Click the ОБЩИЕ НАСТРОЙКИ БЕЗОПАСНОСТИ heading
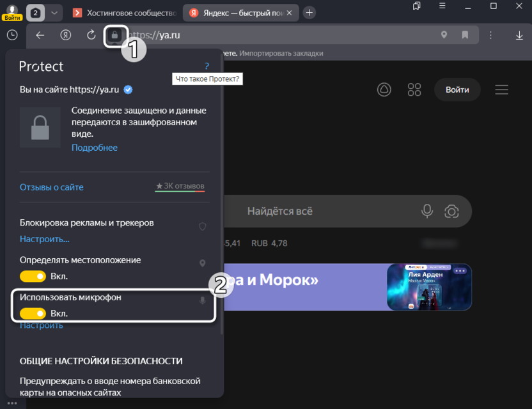Viewport: 532px width, 409px height. coord(101,361)
